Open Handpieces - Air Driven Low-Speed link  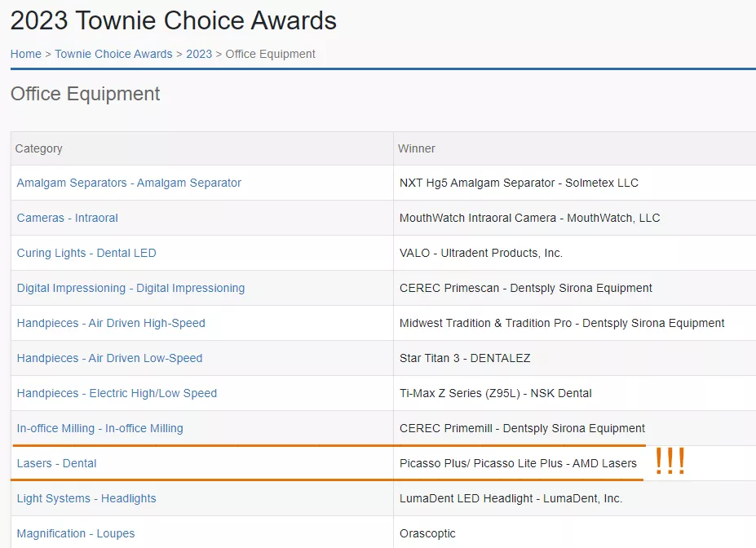click(x=109, y=359)
